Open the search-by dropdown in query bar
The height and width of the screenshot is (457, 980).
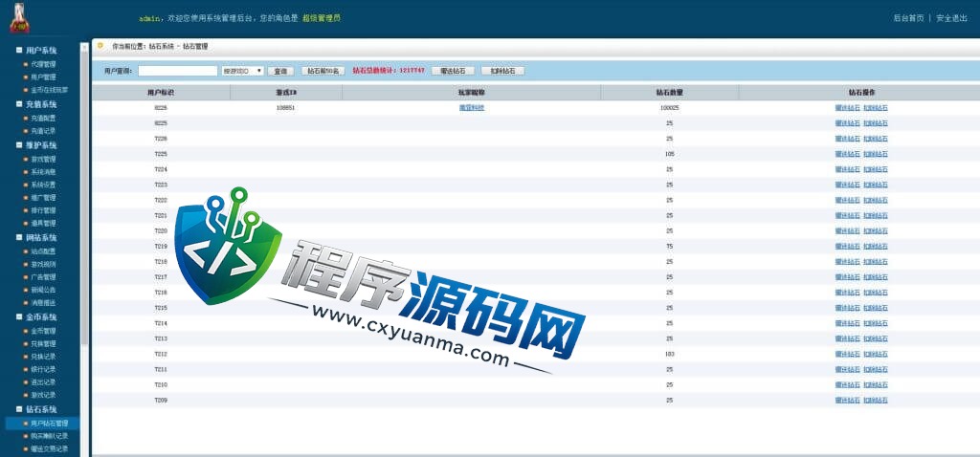[x=242, y=71]
